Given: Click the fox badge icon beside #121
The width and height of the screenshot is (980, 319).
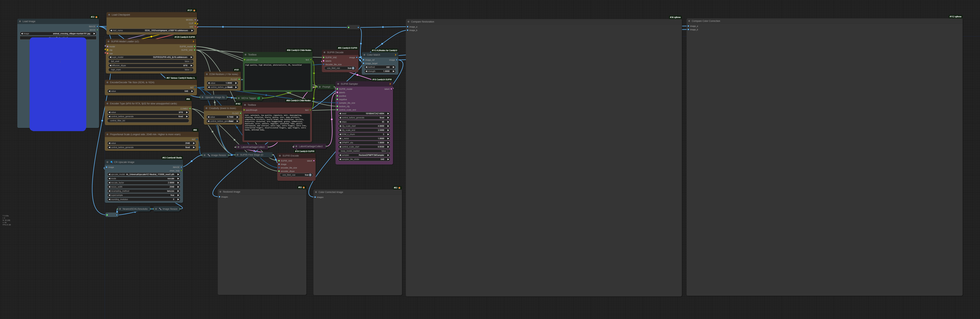Looking at the screenshot, I should (194, 11).
